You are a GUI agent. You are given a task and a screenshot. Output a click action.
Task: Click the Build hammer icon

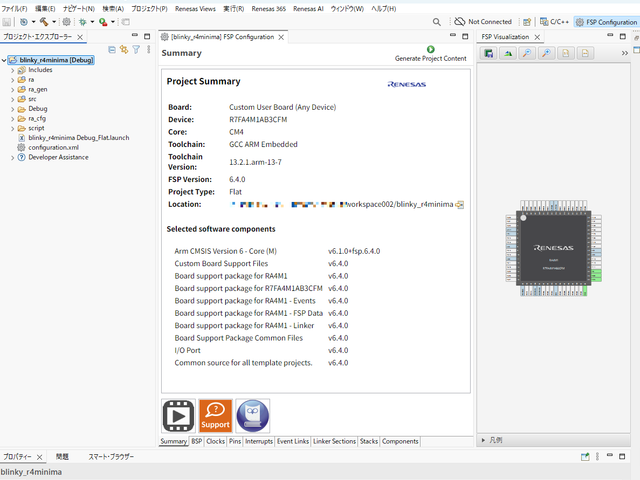coord(44,22)
